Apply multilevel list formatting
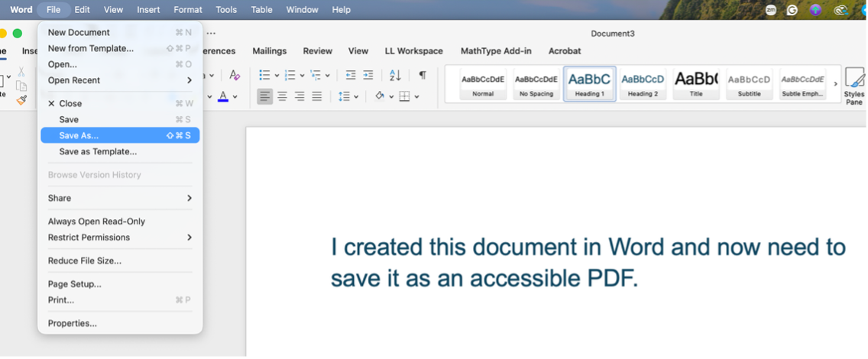 [316, 75]
